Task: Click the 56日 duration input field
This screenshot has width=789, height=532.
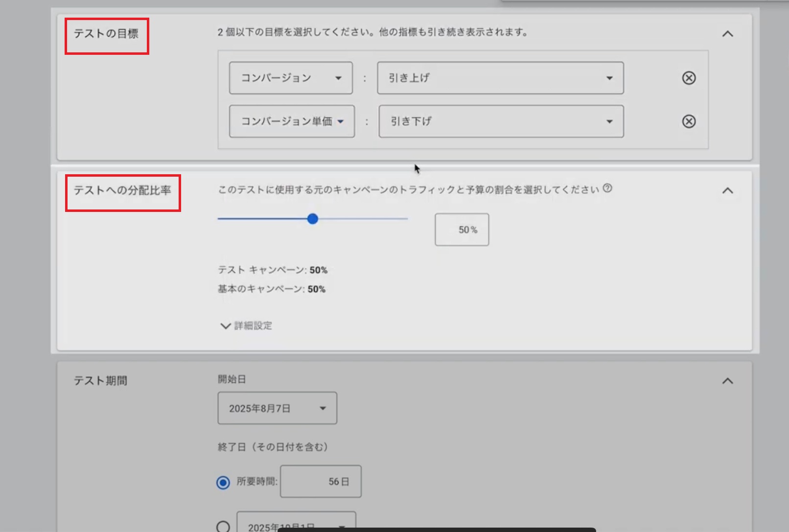Action: 321,482
